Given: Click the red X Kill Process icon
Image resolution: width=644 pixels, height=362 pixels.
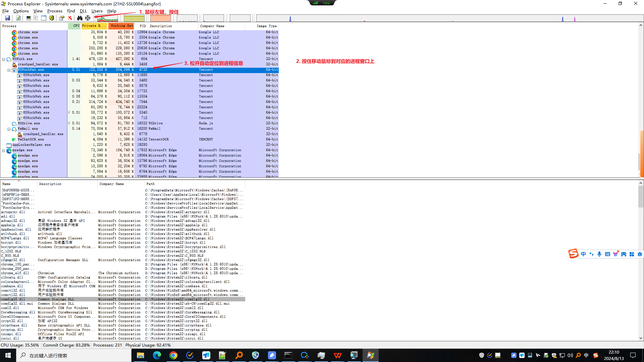Looking at the screenshot, I should click(x=70, y=18).
